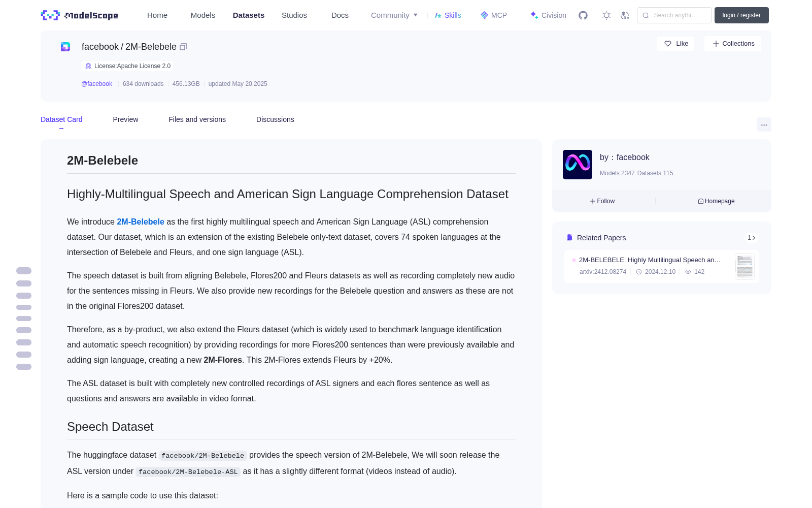Image resolution: width=812 pixels, height=508 pixels.
Task: Click the facebook Meta logo
Action: tap(578, 165)
